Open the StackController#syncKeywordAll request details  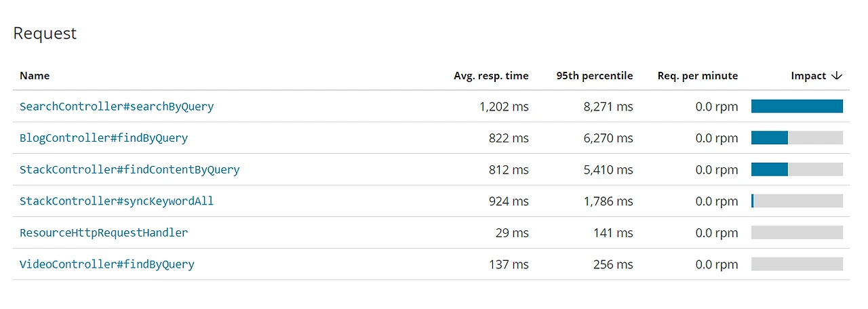pos(117,201)
